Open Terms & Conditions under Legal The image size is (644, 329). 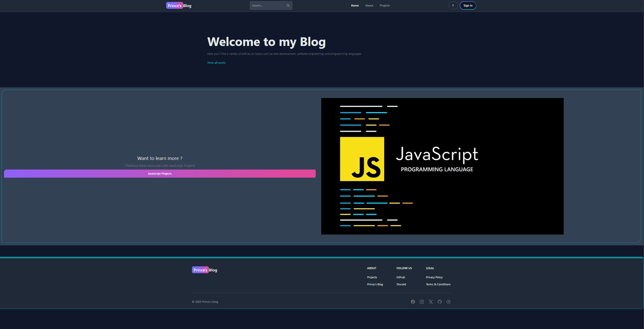[438, 284]
